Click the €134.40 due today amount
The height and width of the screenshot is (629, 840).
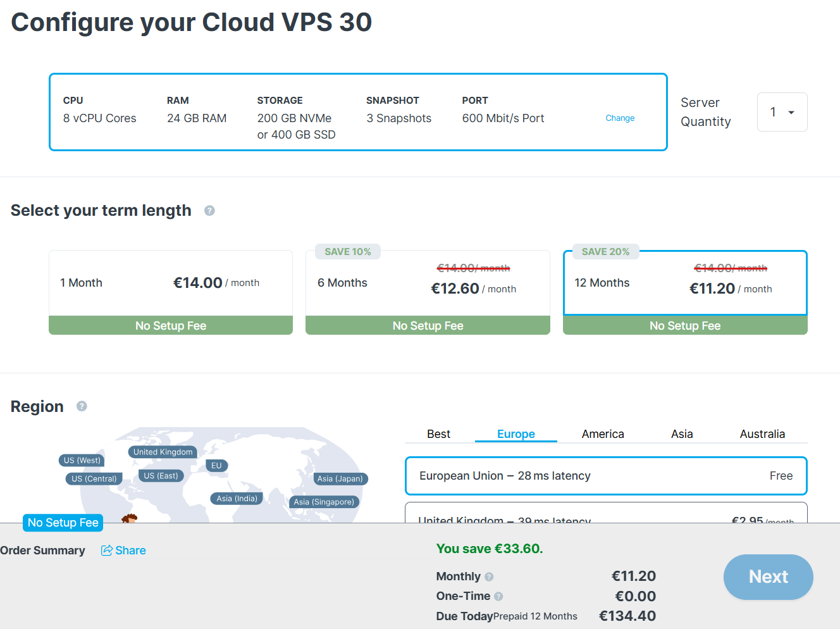tap(627, 616)
